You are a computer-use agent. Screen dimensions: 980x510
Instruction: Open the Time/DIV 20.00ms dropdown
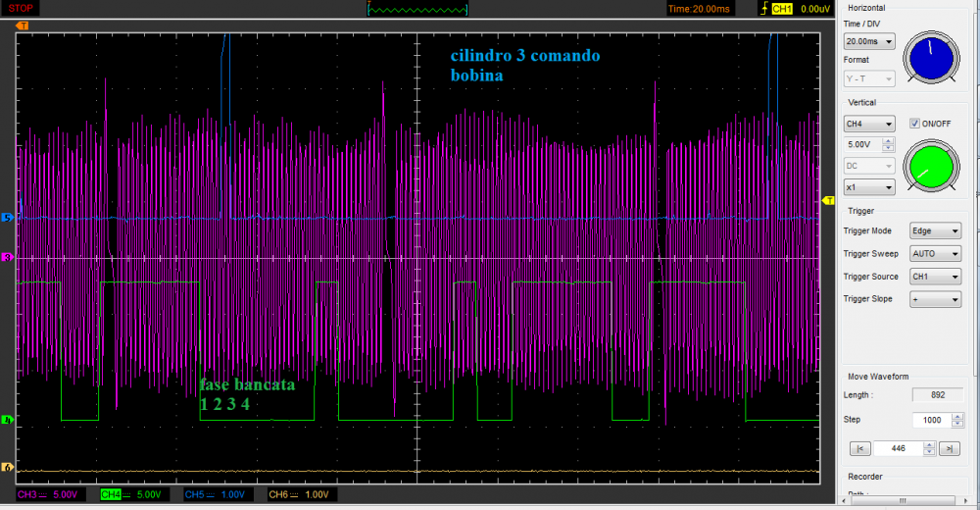(x=868, y=41)
